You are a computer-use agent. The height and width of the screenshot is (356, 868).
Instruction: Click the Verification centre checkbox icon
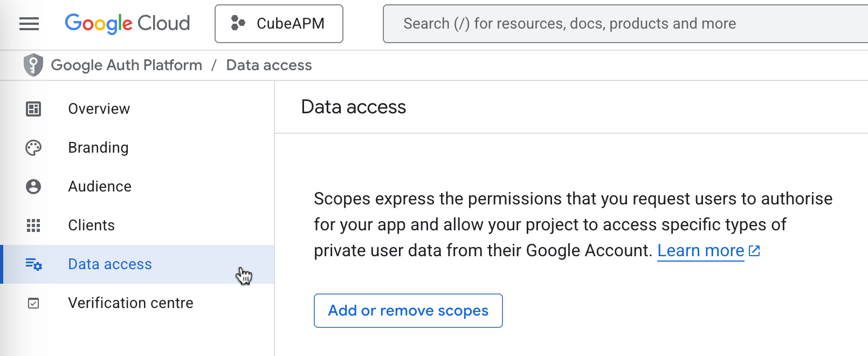[33, 303]
